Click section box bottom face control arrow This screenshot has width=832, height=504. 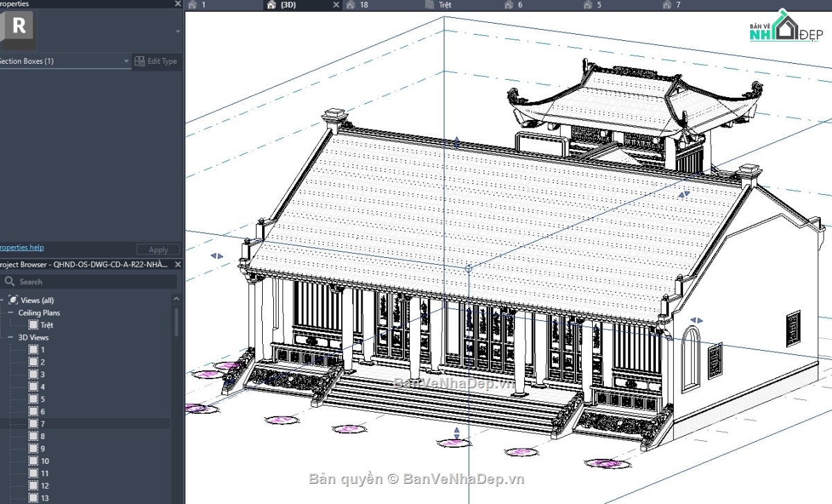tap(457, 432)
